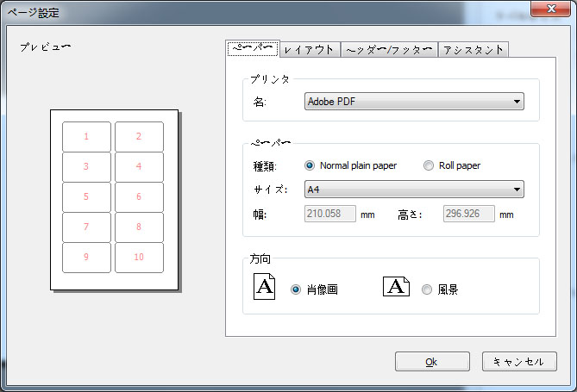
Task: Click label 4 in the preview
Action: coord(139,166)
